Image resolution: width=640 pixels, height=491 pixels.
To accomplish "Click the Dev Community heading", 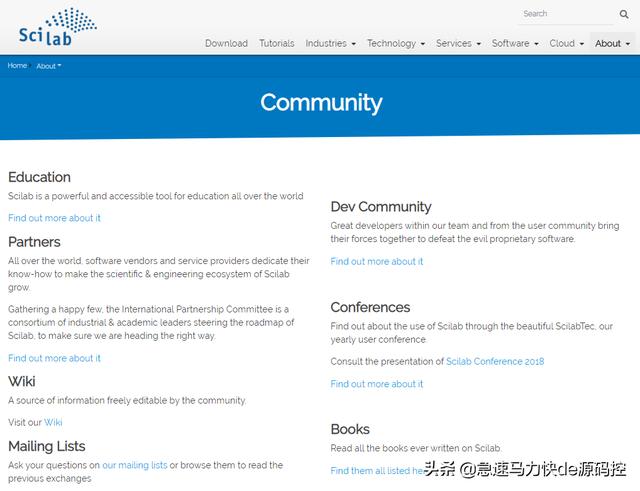I will point(381,207).
